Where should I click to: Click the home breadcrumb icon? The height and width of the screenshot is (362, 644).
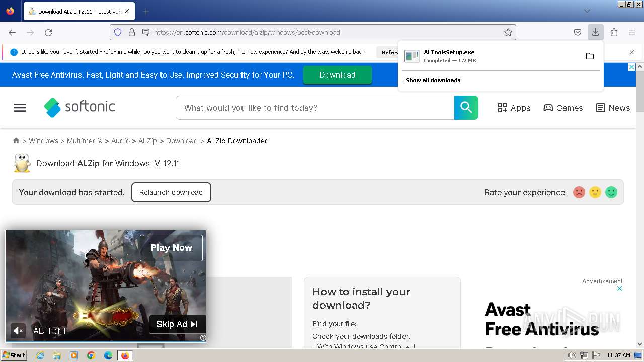tap(16, 141)
